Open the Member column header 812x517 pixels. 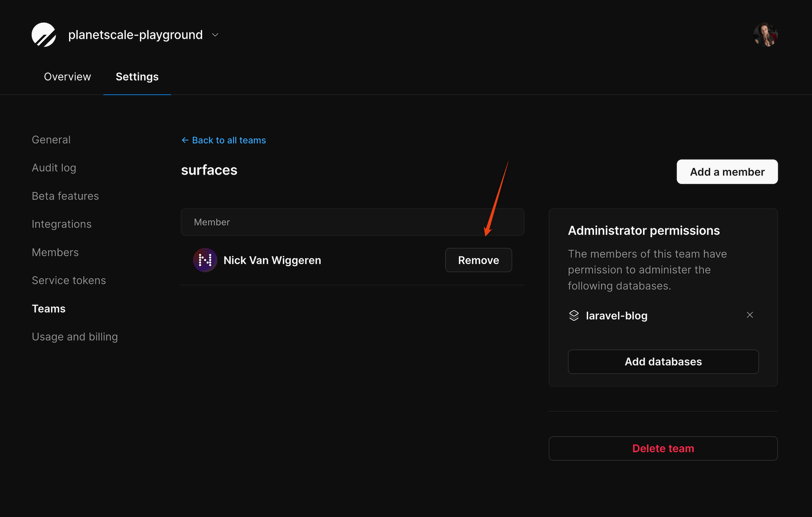(212, 222)
